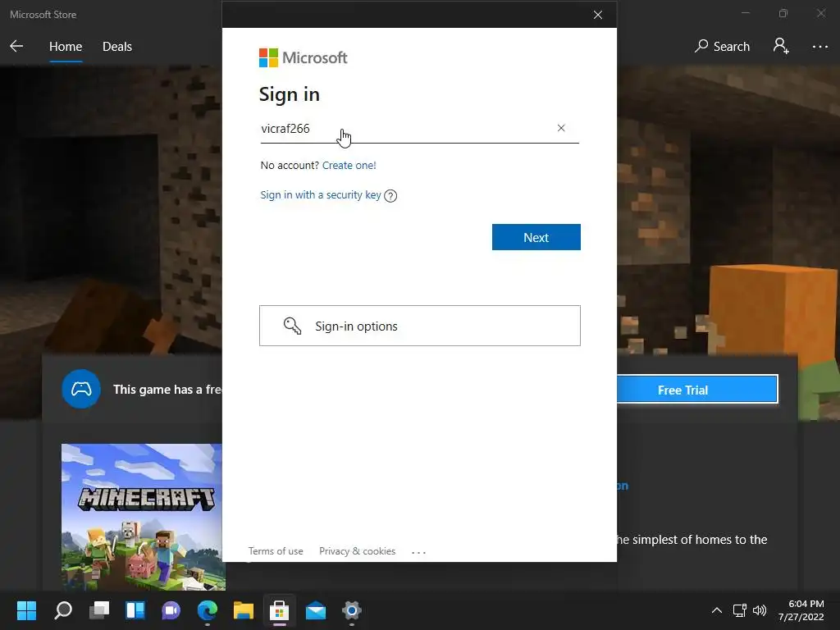This screenshot has width=840, height=630.
Task: Open Settings gear on taskbar
Action: click(351, 610)
